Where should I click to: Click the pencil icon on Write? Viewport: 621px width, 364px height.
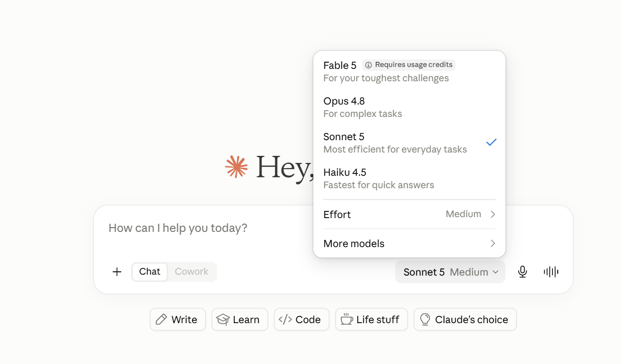[x=162, y=319]
